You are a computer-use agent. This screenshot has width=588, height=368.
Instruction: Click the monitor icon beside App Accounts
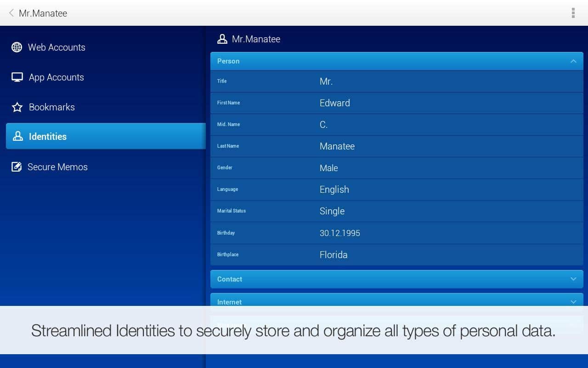click(17, 77)
